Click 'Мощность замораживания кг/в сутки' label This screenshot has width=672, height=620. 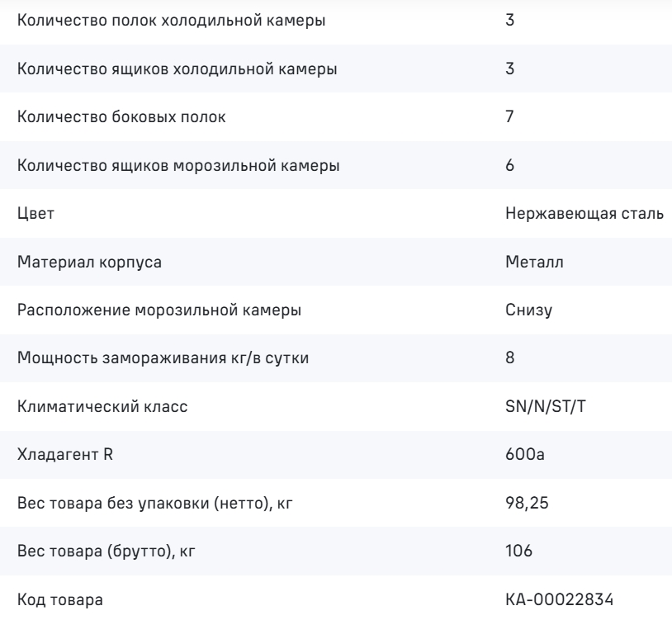coord(163,357)
